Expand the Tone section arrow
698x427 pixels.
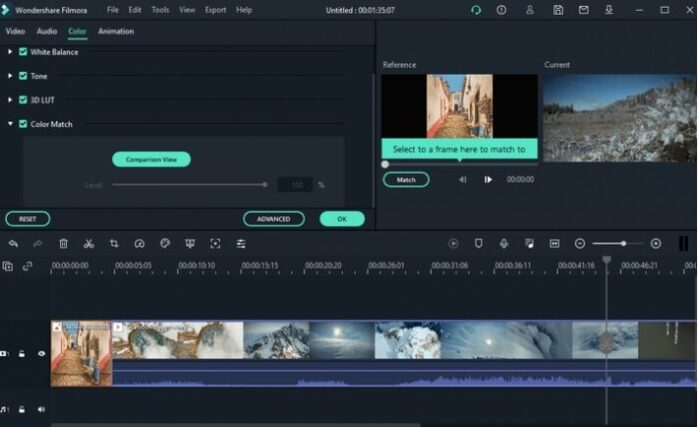coord(10,76)
